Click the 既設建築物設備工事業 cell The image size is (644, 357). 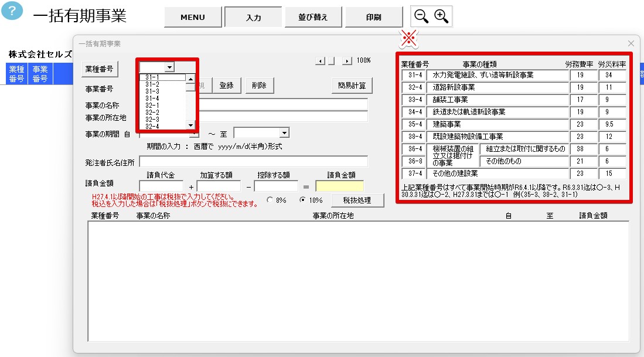[498, 137]
